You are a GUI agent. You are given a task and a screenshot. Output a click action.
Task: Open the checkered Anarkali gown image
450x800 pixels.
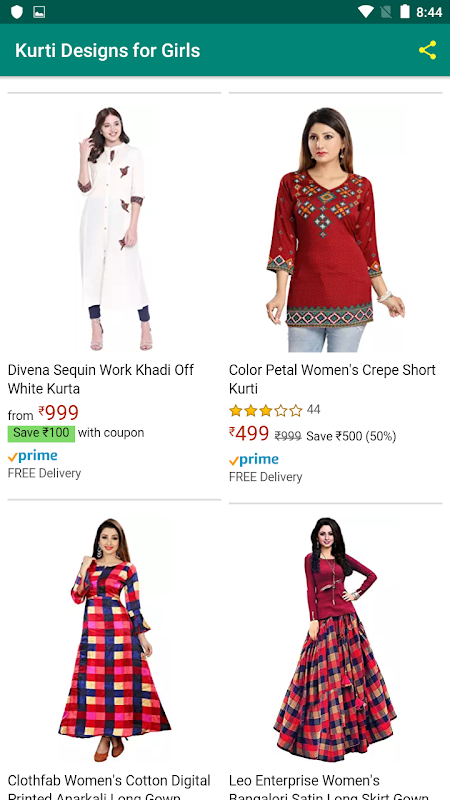[114, 640]
